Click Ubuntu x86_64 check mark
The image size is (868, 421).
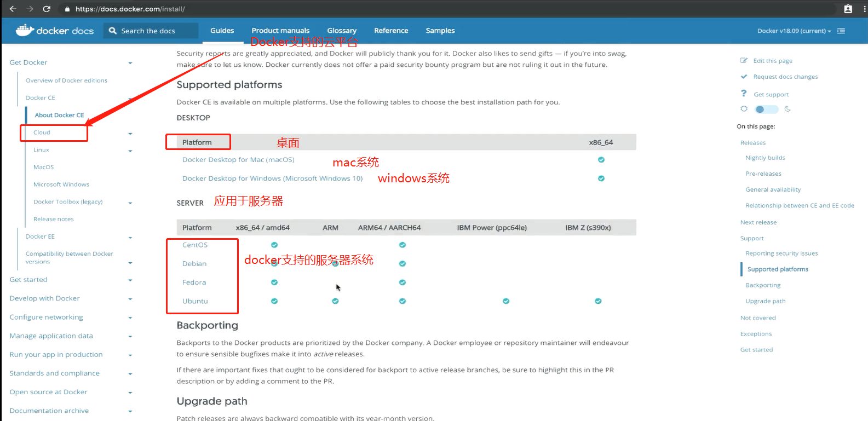(x=274, y=301)
